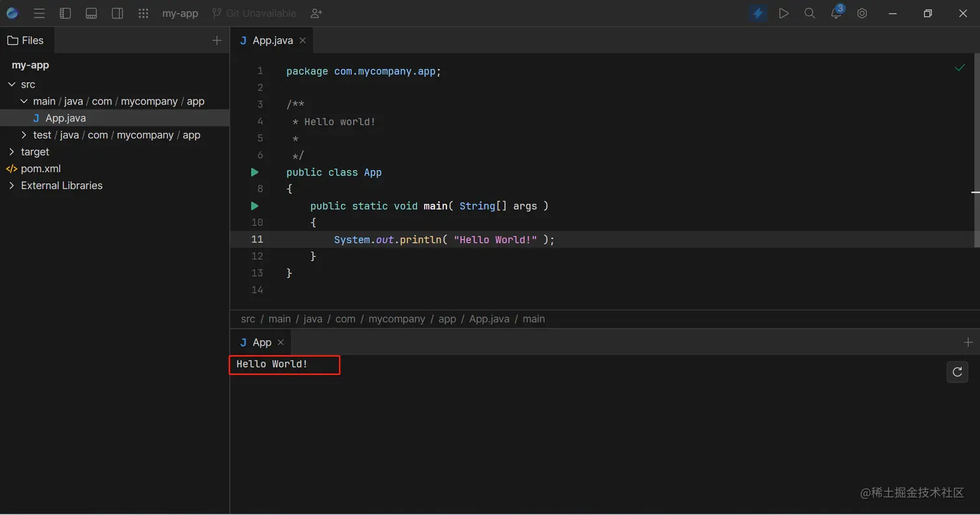Collapse the src tree node
This screenshot has height=515, width=980.
coord(11,84)
